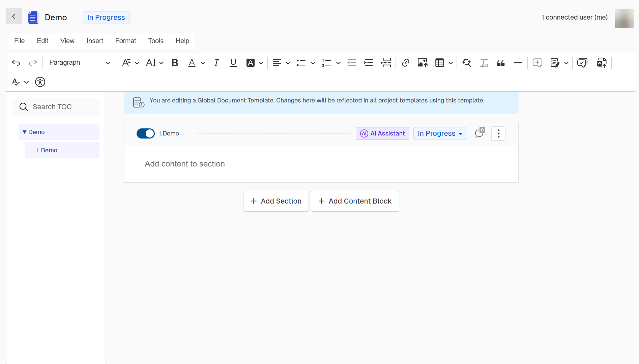Open the accessibility help icon
Viewport: 639px width, 364px height.
point(40,82)
